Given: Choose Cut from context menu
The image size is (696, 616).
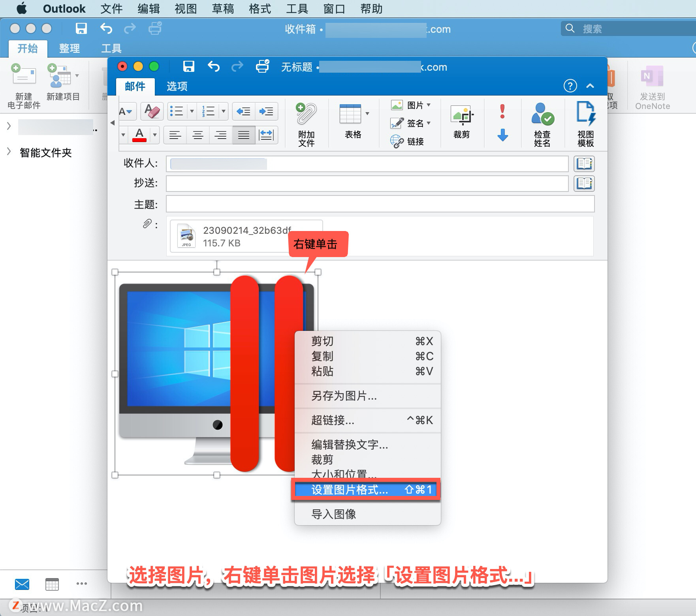Looking at the screenshot, I should pyautogui.click(x=367, y=341).
